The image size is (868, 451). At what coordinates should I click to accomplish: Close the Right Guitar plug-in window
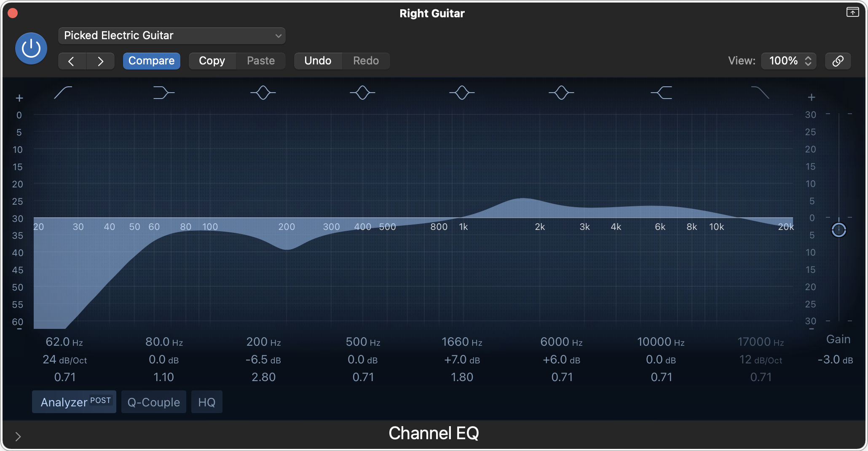point(13,13)
